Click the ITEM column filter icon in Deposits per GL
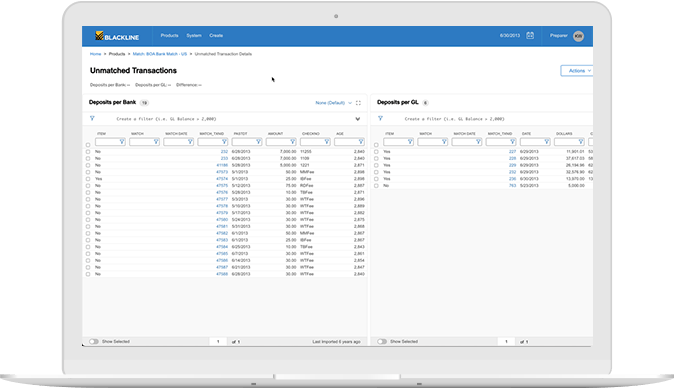The height and width of the screenshot is (390, 674). pyautogui.click(x=410, y=141)
